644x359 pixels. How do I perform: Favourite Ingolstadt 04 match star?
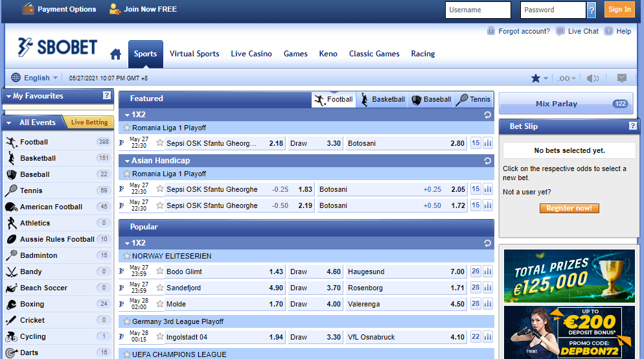click(160, 336)
